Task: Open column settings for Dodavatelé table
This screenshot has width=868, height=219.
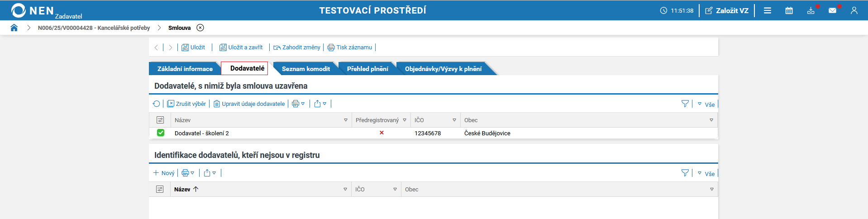Action: click(x=160, y=120)
